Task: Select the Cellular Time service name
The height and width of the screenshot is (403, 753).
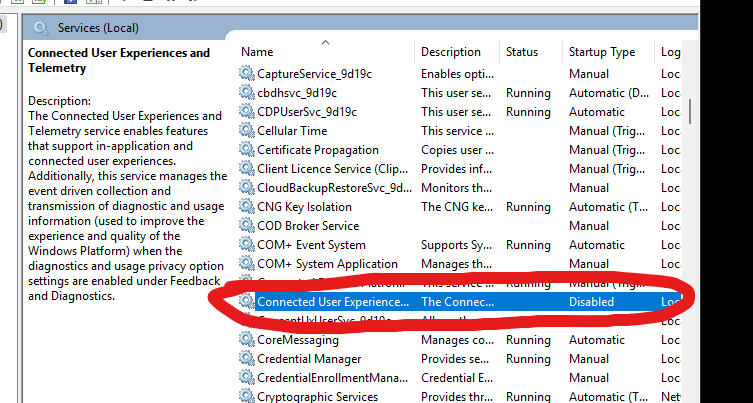Action: [x=292, y=131]
